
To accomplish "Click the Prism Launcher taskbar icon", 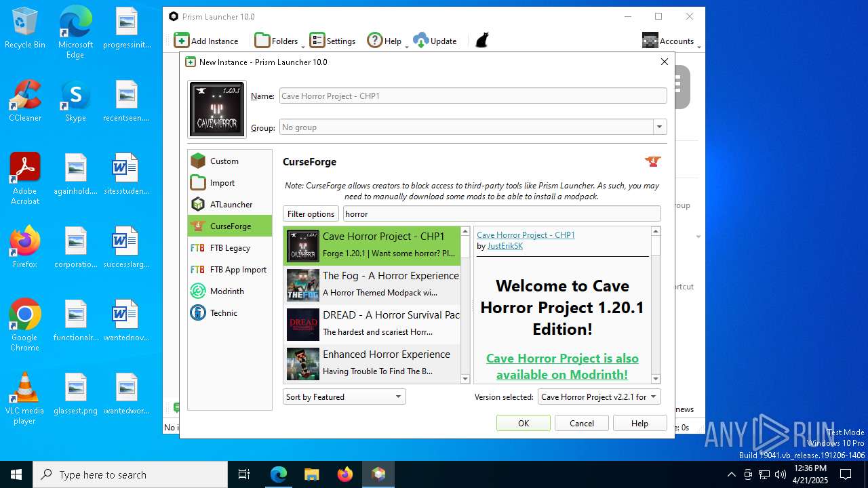I will (x=378, y=474).
